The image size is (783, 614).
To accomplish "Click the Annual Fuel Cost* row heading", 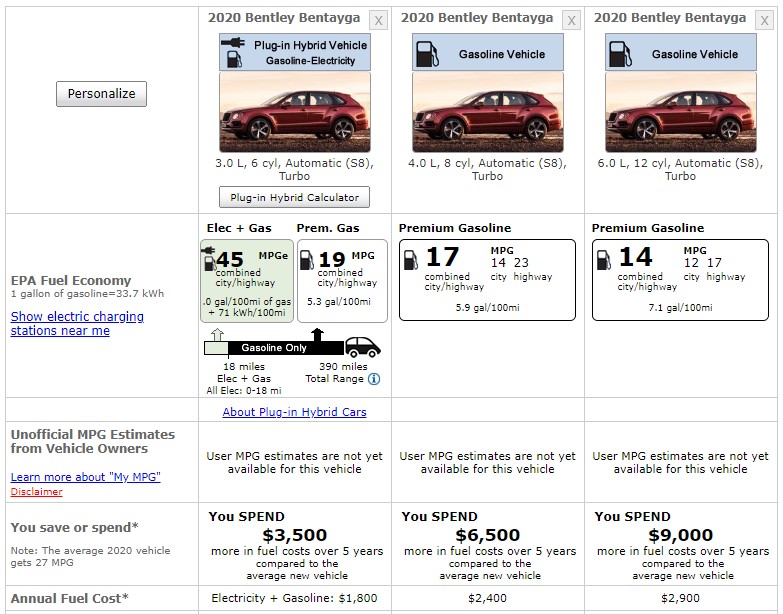I will (69, 599).
